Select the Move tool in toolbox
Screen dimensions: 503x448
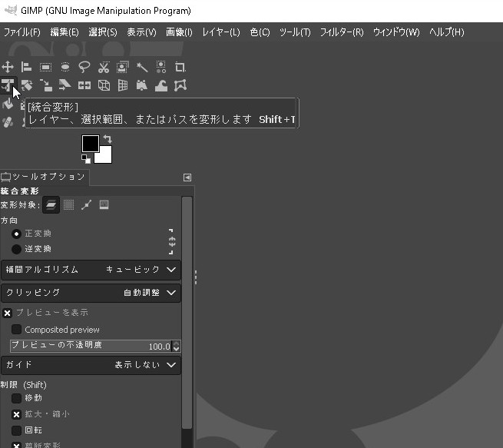point(8,67)
